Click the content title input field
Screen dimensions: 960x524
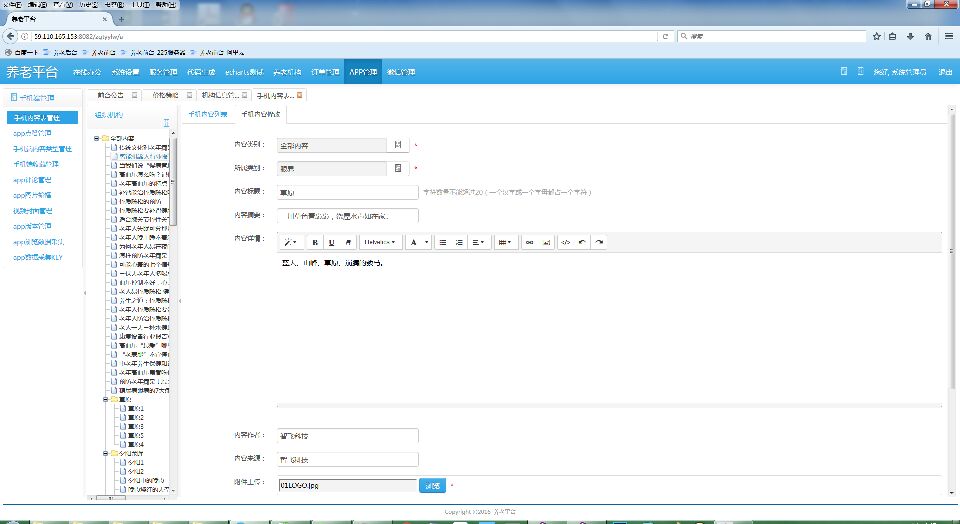(x=347, y=192)
